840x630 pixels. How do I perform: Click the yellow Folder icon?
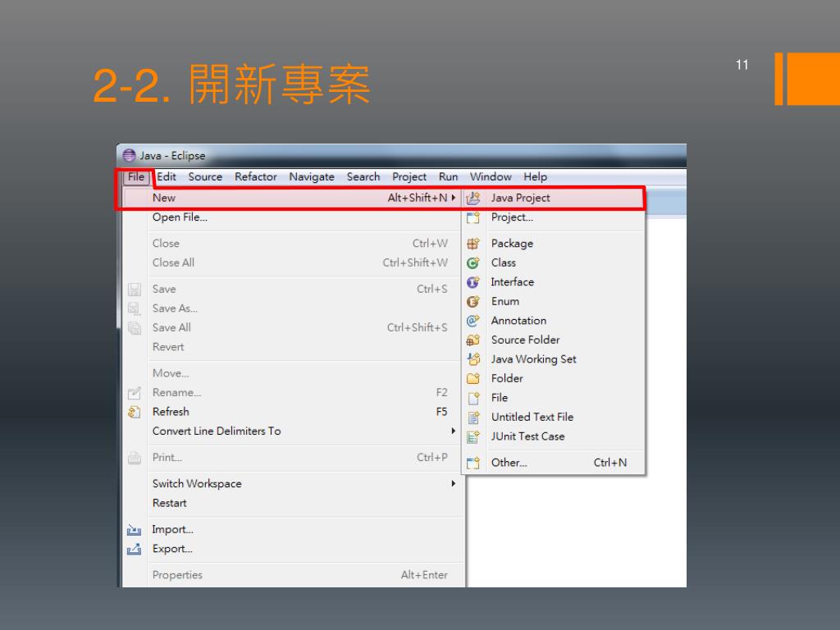(x=473, y=379)
